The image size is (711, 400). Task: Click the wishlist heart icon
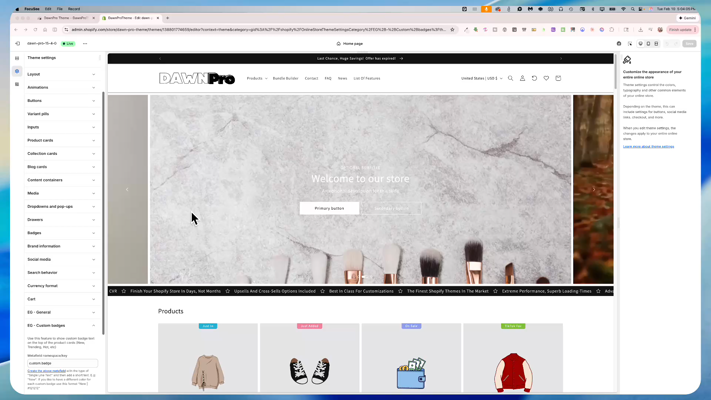coord(546,78)
